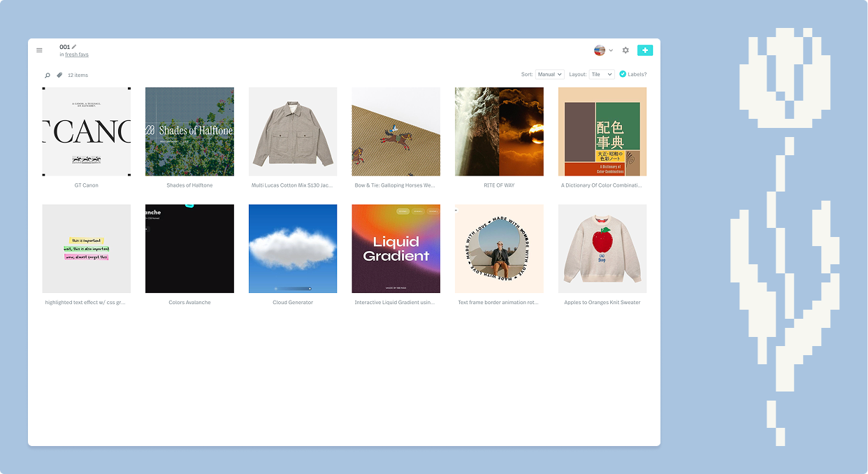Open the Dictionary Of Color Combinations book tile
The image size is (868, 474).
(602, 131)
